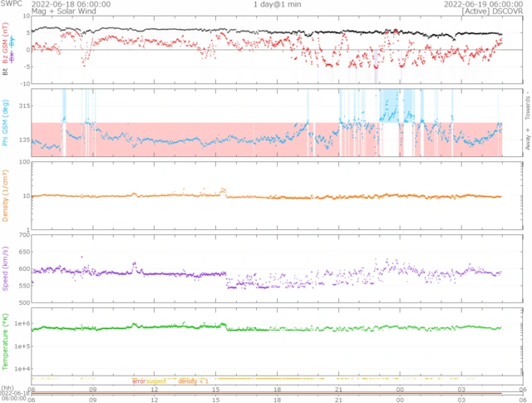Click the "Speed (km/s)" axis label
532x403 pixels.
click(x=5, y=268)
